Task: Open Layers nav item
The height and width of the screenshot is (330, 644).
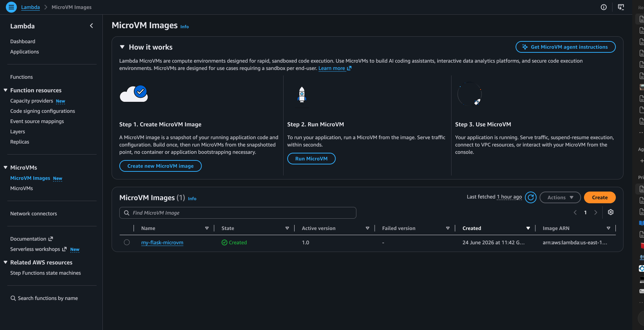Action: (x=18, y=131)
